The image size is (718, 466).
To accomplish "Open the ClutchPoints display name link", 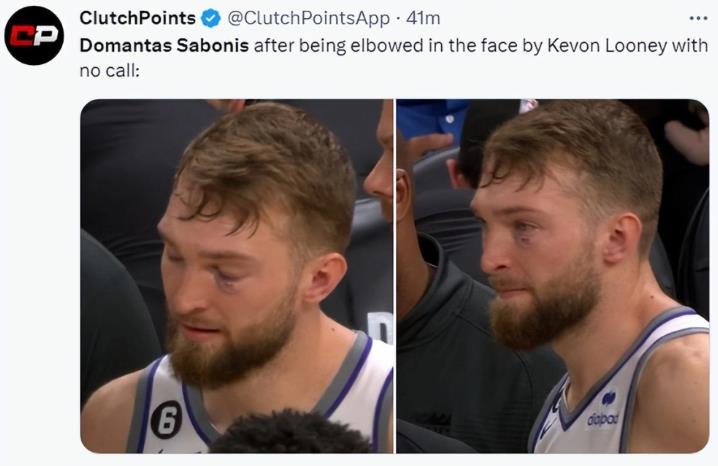I will click(137, 19).
